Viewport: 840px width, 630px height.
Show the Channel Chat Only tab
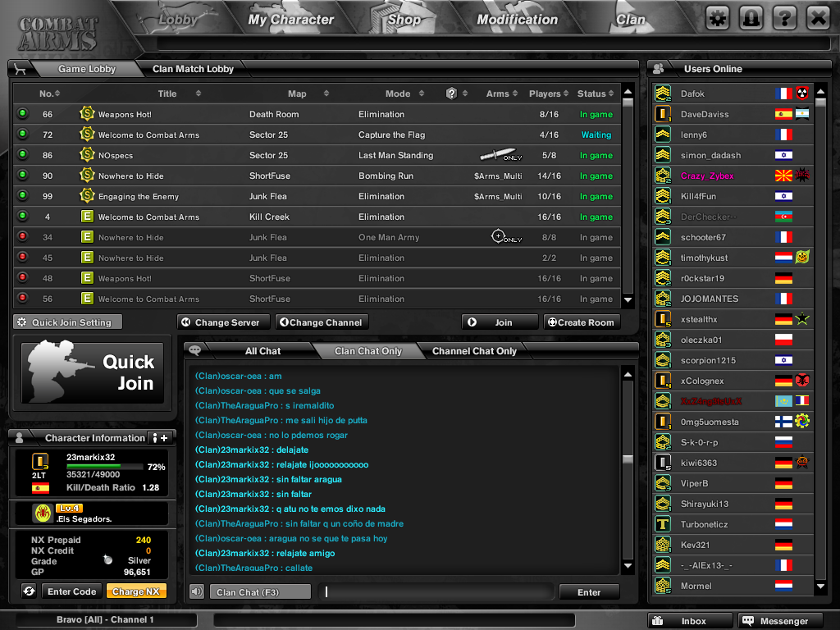point(474,351)
